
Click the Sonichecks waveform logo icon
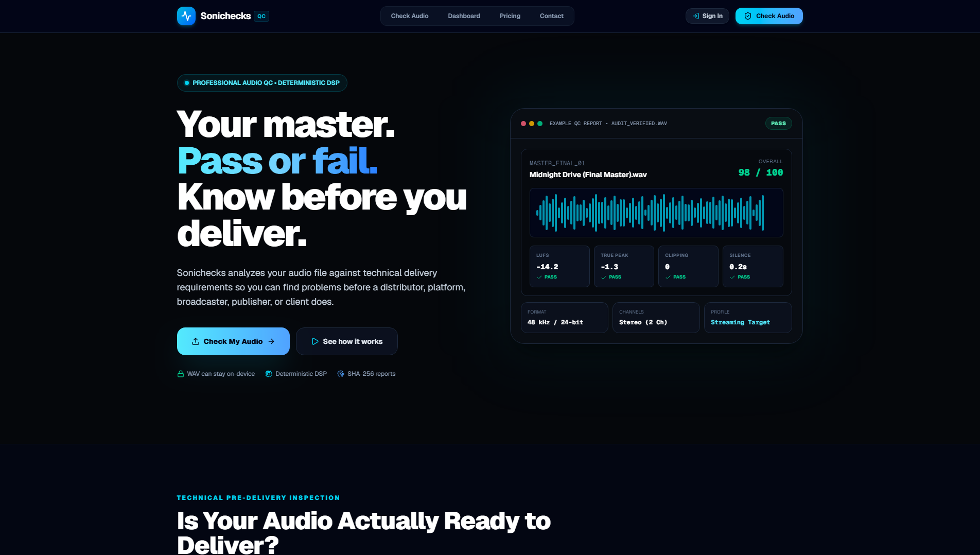pos(186,16)
